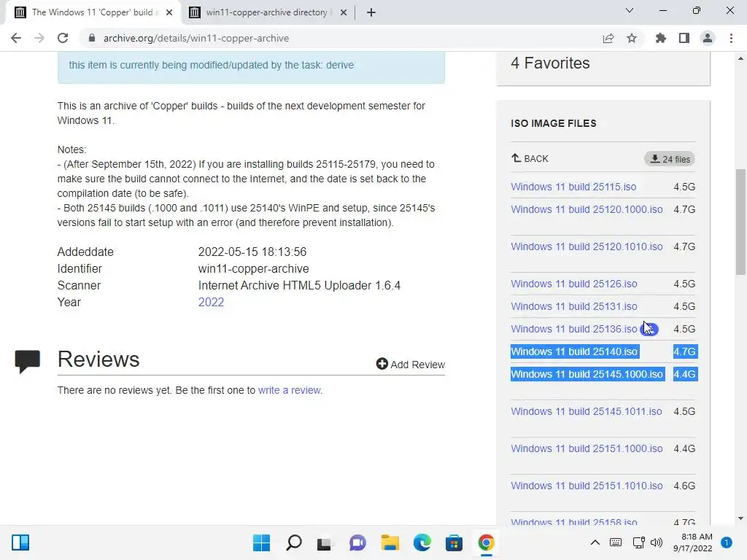Download Windows 11 build 25115.iso
This screenshot has height=560, width=747.
click(573, 187)
